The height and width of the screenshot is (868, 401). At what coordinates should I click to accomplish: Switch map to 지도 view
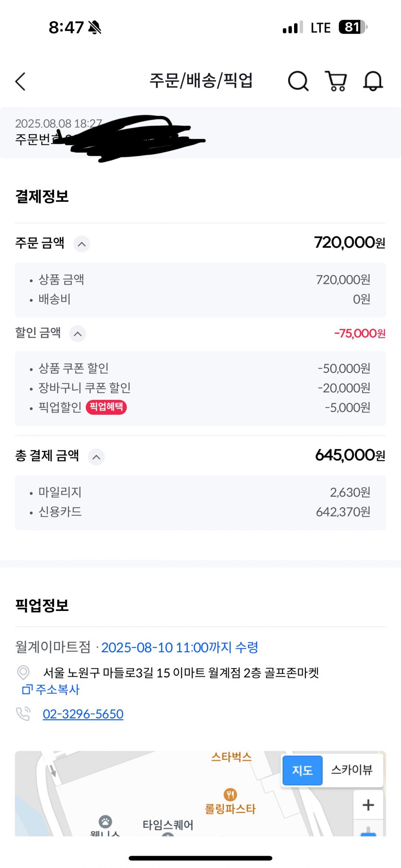[302, 770]
